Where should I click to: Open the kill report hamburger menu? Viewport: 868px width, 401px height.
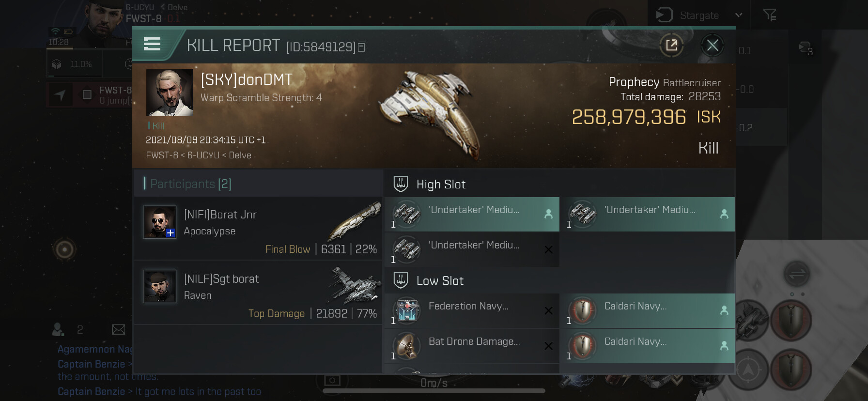[152, 45]
